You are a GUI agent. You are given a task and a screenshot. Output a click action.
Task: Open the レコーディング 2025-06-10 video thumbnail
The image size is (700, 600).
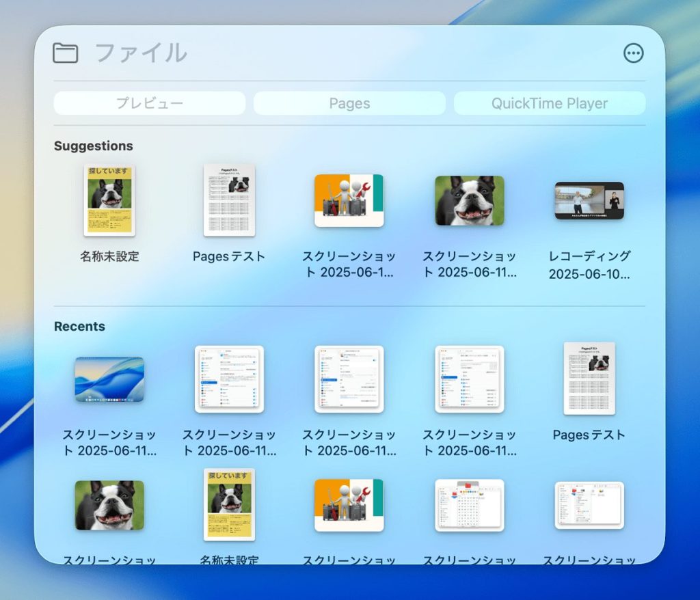pos(589,200)
